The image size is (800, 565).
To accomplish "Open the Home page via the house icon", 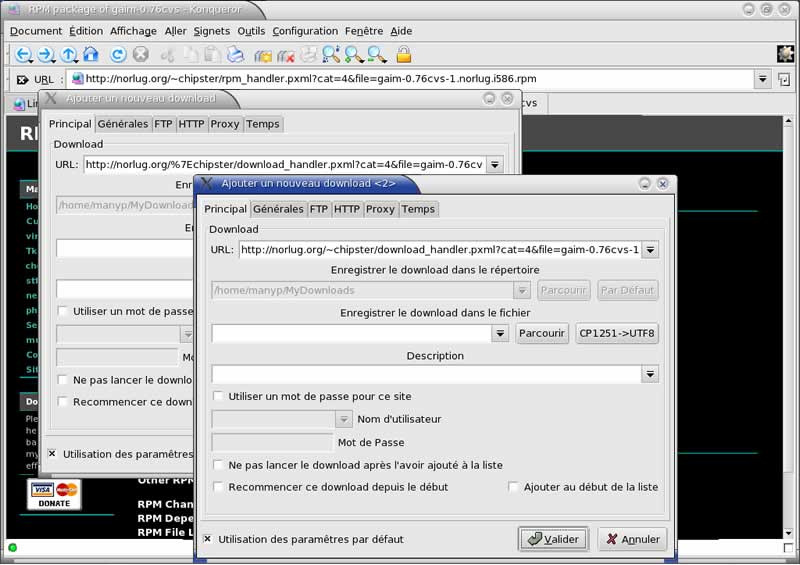I will [91, 54].
